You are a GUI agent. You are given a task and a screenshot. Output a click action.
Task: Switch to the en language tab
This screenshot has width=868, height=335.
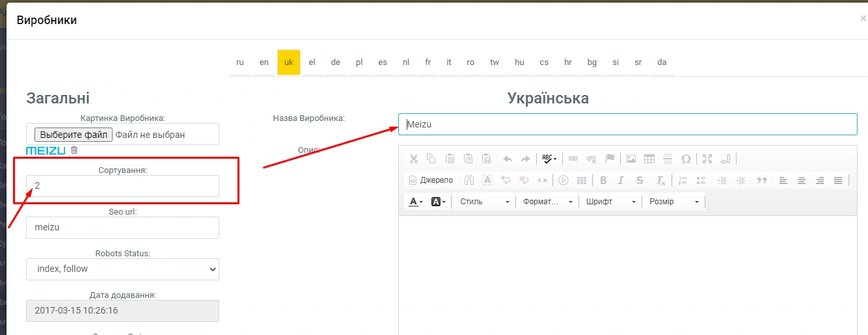264,62
